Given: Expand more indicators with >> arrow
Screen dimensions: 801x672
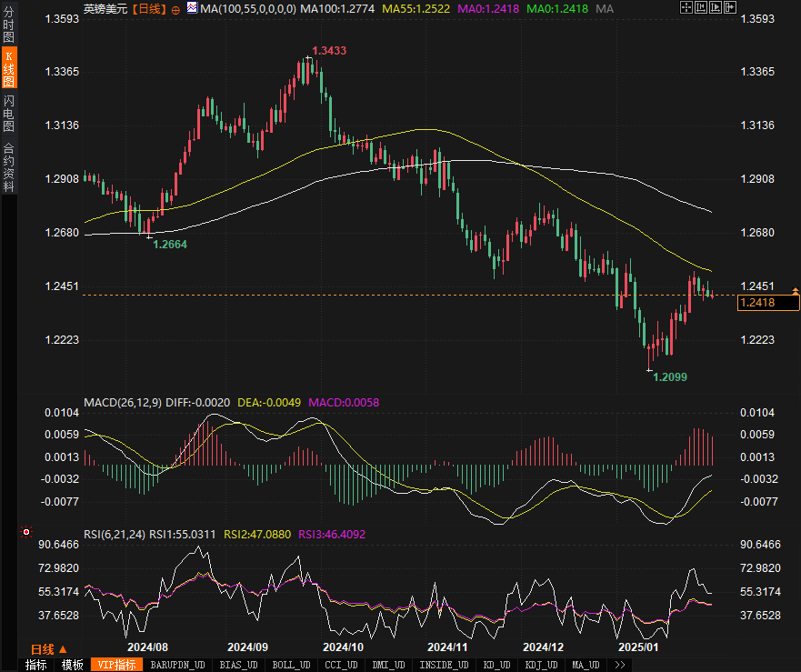Looking at the screenshot, I should pos(619,665).
